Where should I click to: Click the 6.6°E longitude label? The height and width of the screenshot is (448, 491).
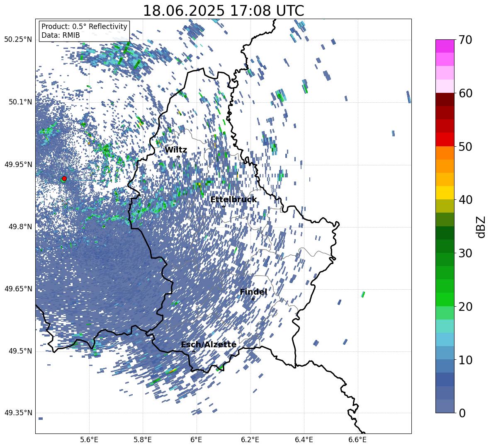point(357,440)
